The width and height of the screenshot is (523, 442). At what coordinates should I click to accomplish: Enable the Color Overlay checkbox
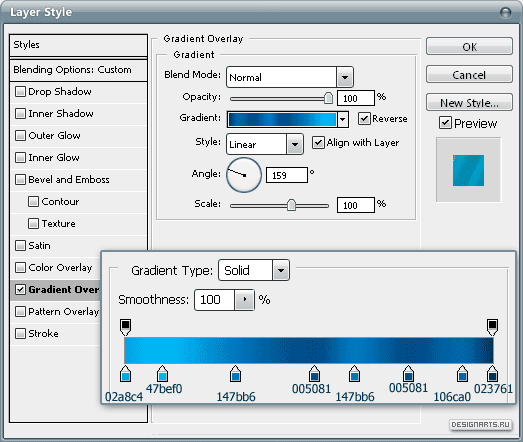(x=20, y=268)
